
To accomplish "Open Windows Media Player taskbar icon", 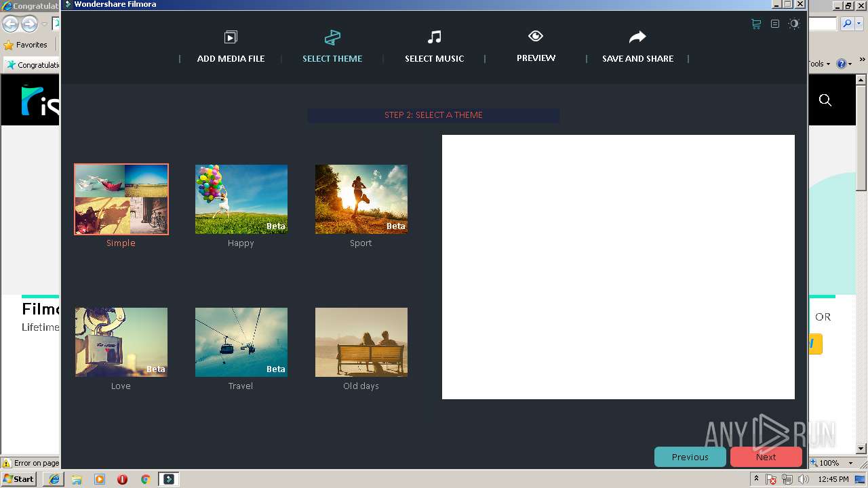I will point(100,479).
